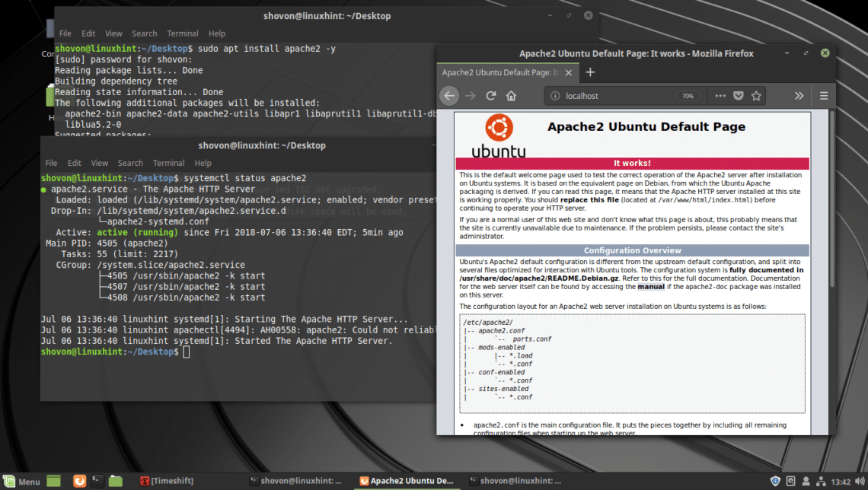Click "sites-enabled" in the config layout tree
Screen dimensions: 868x490
pyautogui.click(x=503, y=389)
